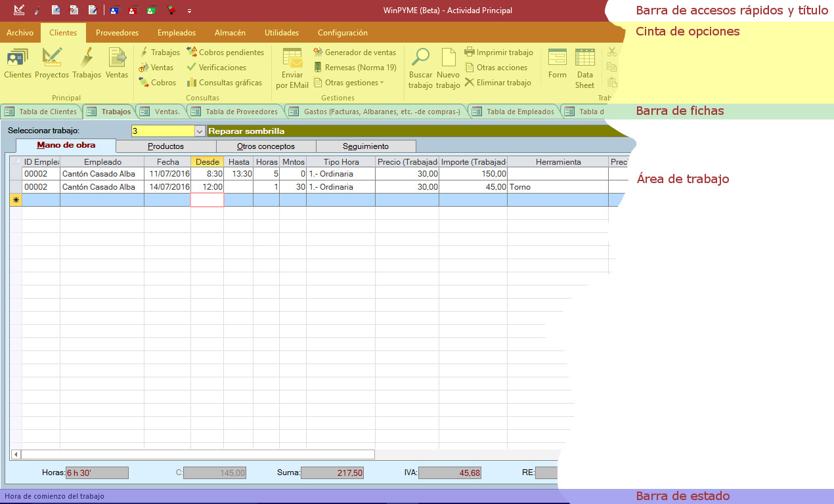Click the empty Desde cell in new row
Screen dimensions: 834x504
click(207, 200)
